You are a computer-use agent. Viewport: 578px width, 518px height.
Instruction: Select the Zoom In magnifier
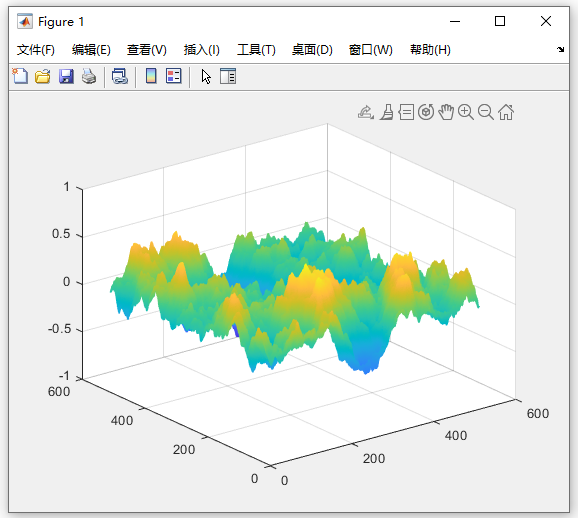pyautogui.click(x=466, y=112)
